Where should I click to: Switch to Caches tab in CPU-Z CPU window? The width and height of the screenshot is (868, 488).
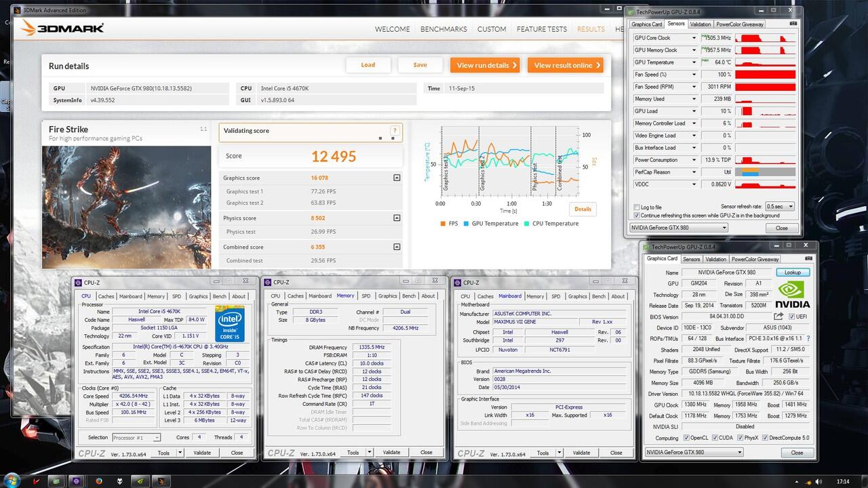click(106, 296)
